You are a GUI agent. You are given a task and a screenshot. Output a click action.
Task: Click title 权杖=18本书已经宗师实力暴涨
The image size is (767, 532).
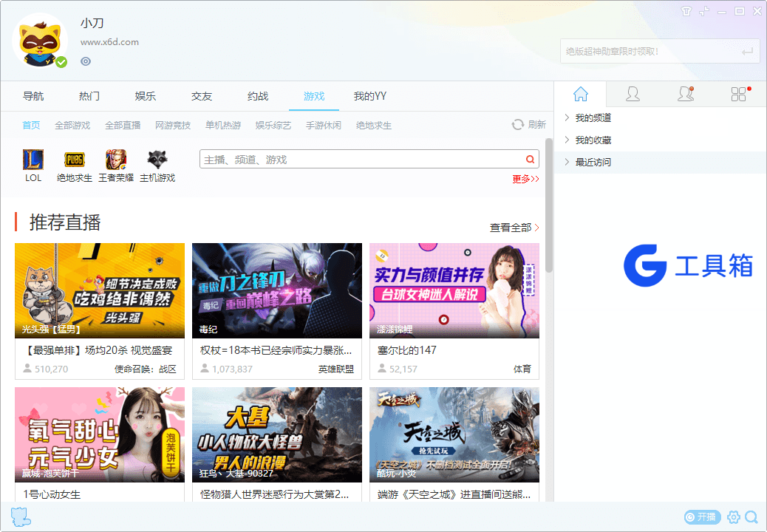pos(276,350)
